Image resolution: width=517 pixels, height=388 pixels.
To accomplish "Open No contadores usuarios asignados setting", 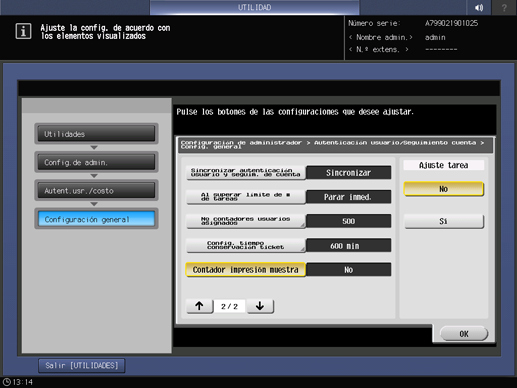I will click(246, 221).
